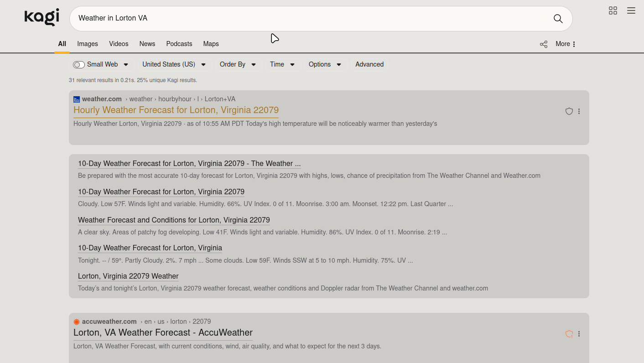Switch to the Maps tab
644x363 pixels.
(211, 44)
